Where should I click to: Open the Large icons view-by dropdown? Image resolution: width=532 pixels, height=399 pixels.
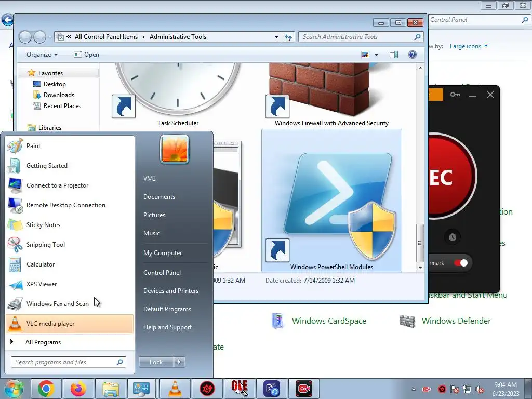tap(469, 46)
